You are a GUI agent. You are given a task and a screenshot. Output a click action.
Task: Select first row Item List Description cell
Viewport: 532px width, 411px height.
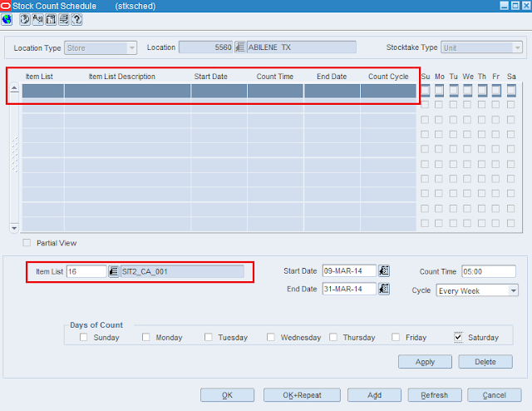[127, 91]
